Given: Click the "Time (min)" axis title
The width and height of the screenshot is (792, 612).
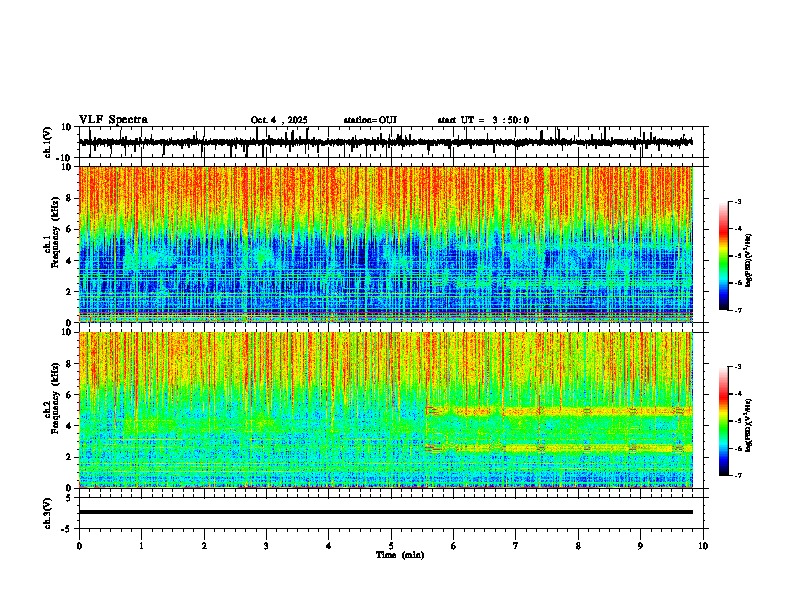Looking at the screenshot, I should point(400,555).
